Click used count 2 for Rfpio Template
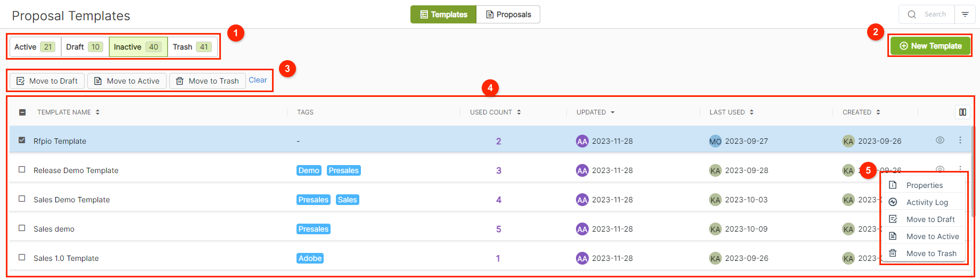This screenshot has width=980, height=279. (x=499, y=141)
